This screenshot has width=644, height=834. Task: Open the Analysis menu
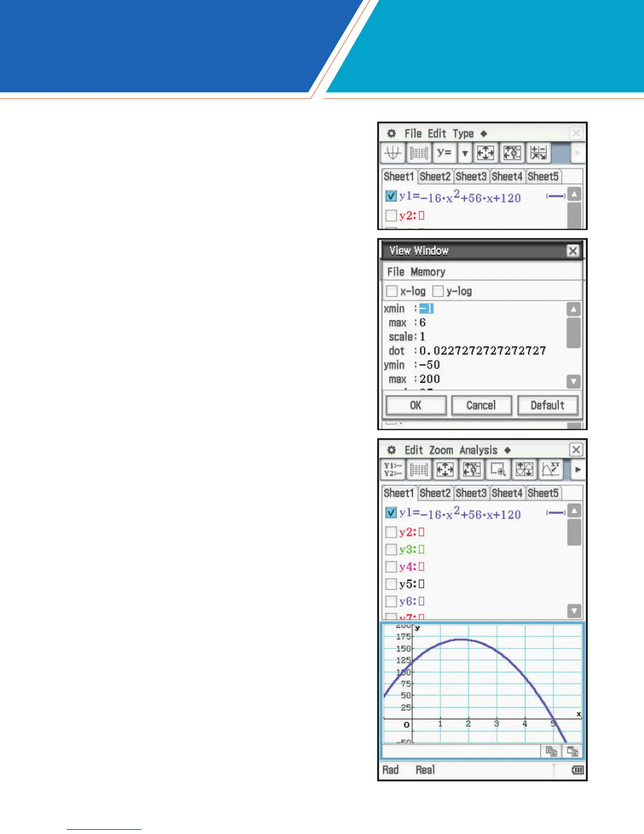pos(478,450)
